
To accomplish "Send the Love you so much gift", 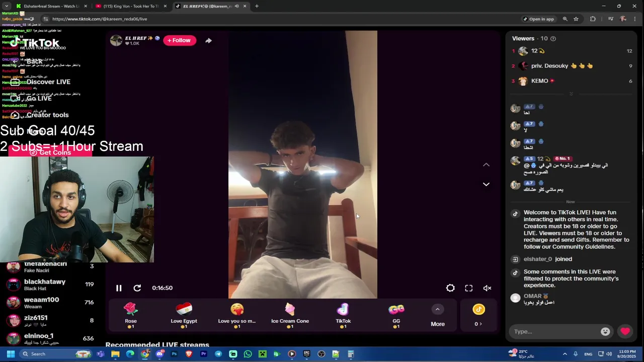I will [x=237, y=316].
